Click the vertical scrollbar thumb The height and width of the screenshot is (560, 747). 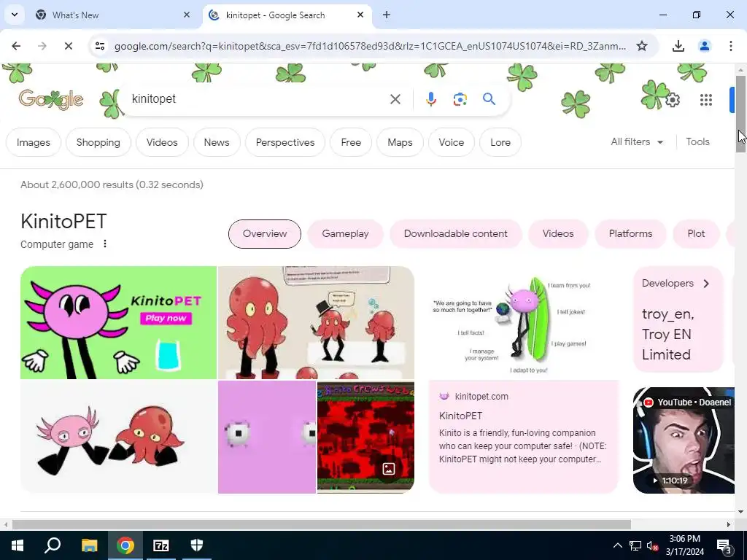pyautogui.click(x=740, y=113)
